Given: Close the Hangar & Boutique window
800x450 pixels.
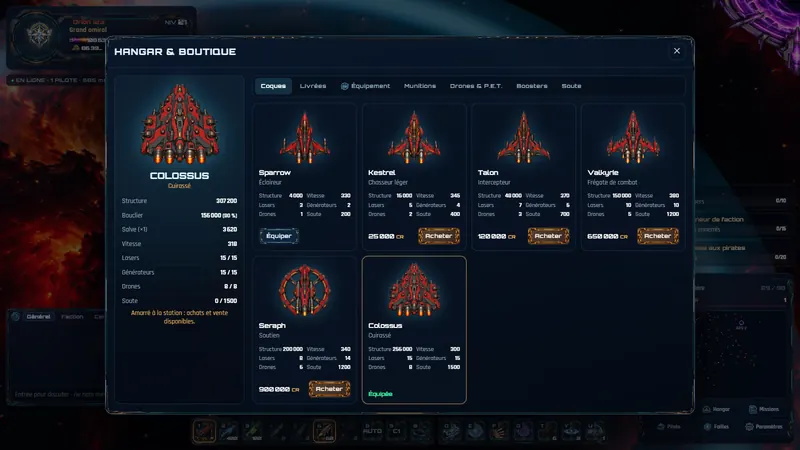Looking at the screenshot, I should click(x=677, y=51).
